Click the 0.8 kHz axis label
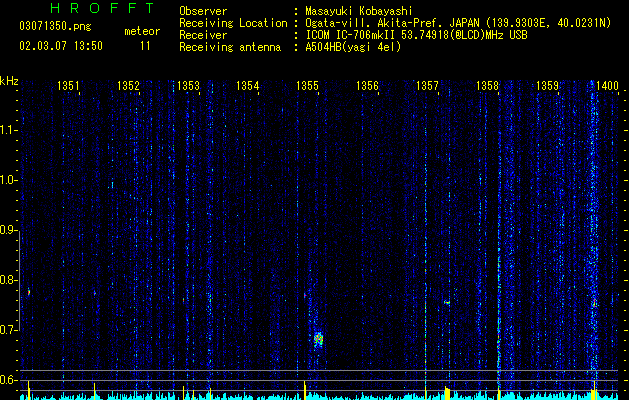 click(x=8, y=280)
